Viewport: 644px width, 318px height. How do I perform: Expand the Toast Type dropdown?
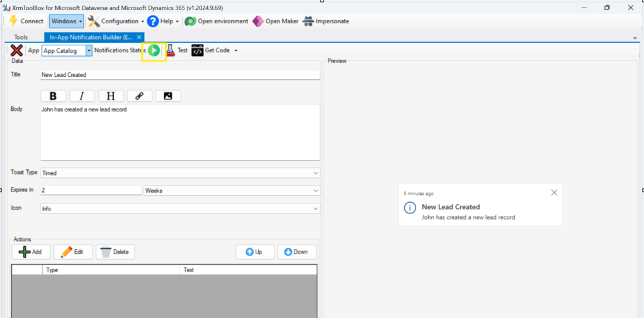(315, 173)
